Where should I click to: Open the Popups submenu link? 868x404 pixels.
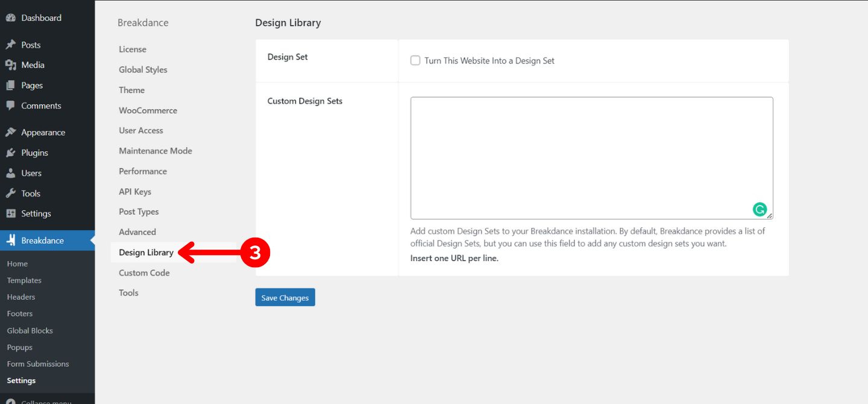click(x=19, y=347)
